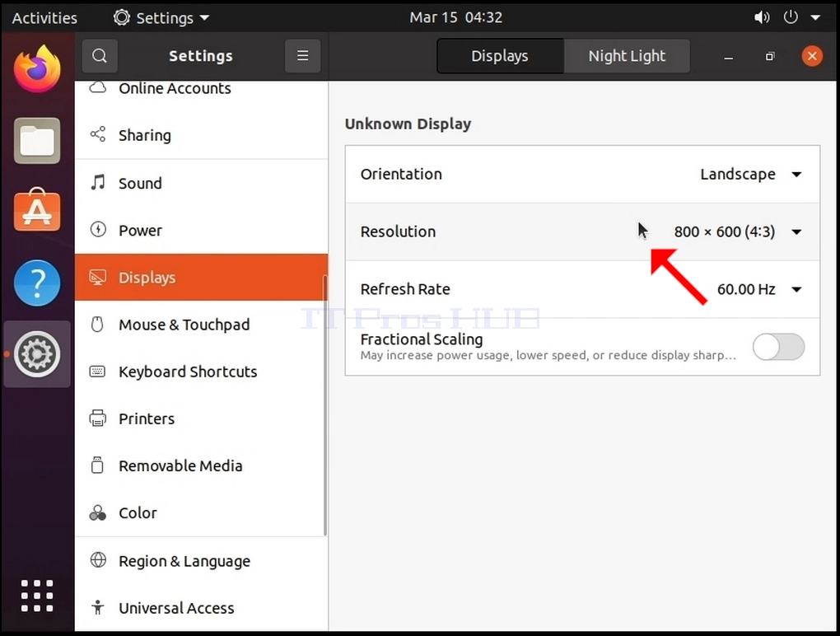Click the Printers printer icon
This screenshot has height=636, width=840.
click(97, 418)
